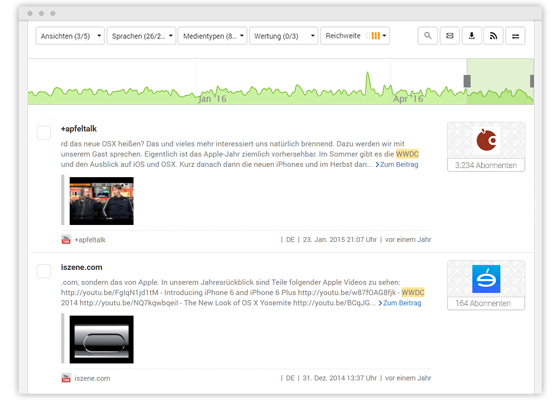
Task: Expand the Ansichten (3/5) dropdown
Action: (70, 36)
